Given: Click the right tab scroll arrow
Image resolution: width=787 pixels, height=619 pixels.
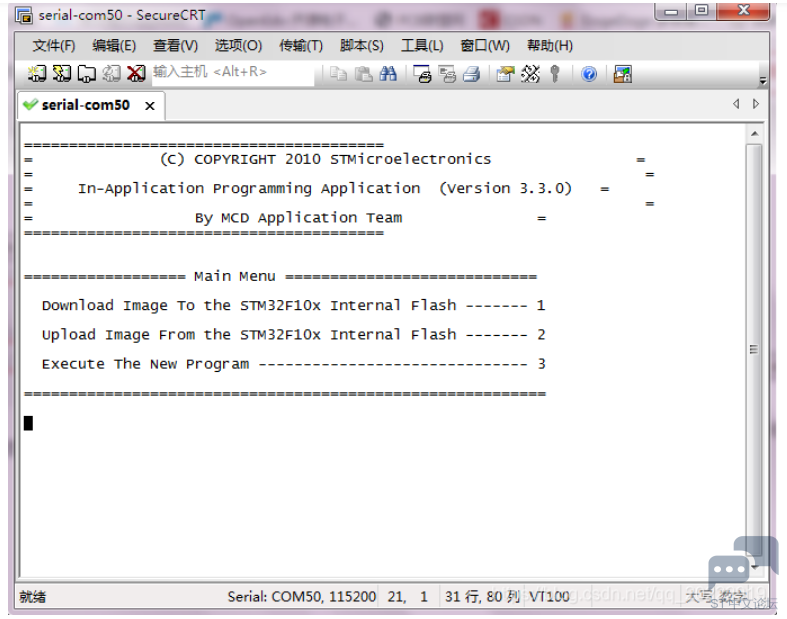Looking at the screenshot, I should click(x=756, y=104).
